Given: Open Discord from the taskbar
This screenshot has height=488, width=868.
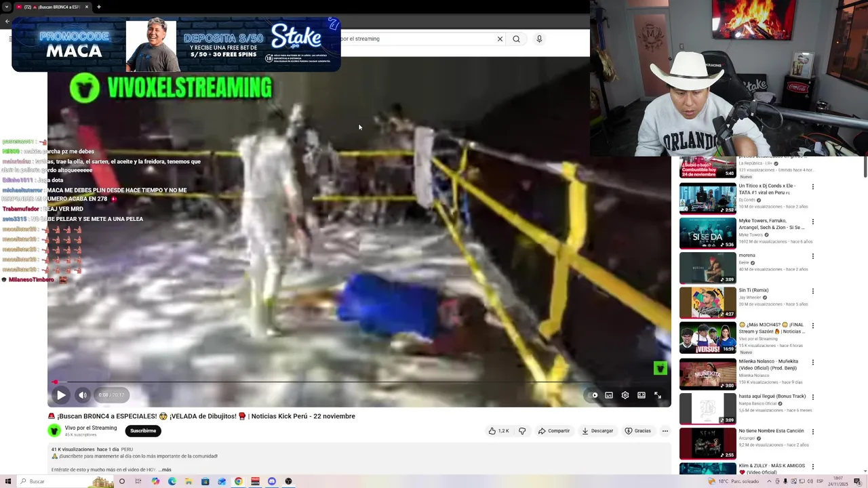Looking at the screenshot, I should click(x=272, y=481).
